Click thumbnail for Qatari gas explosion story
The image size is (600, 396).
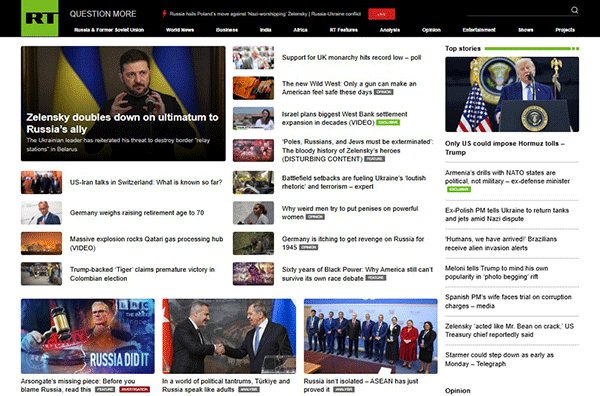[41, 243]
